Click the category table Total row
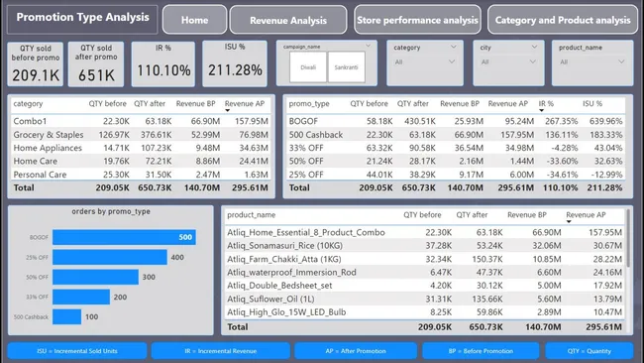 tap(141, 187)
